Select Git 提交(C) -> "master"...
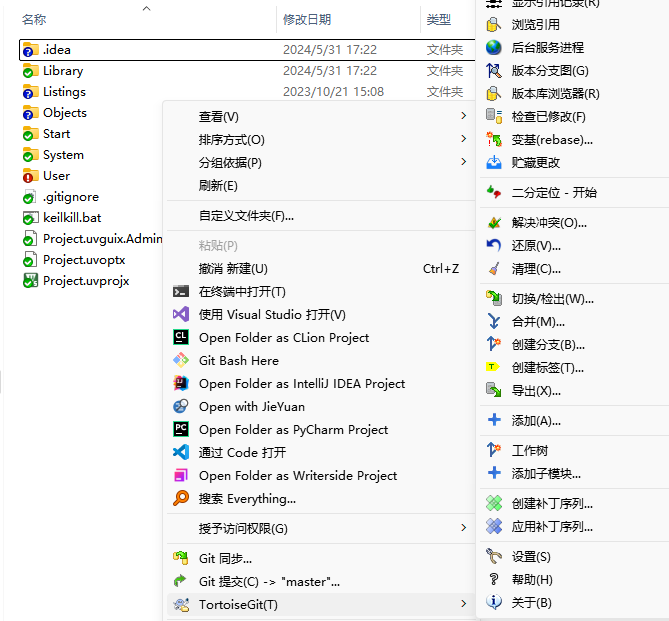This screenshot has height=621, width=669. [269, 581]
